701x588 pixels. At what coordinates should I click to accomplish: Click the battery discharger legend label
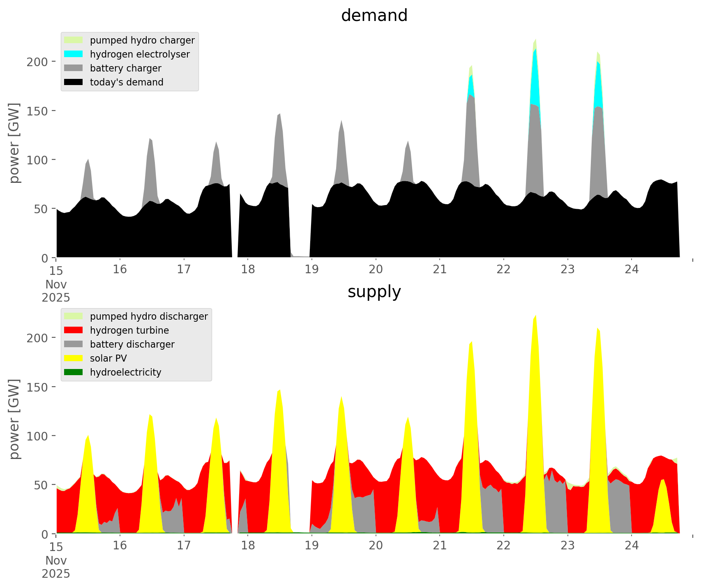(x=132, y=344)
